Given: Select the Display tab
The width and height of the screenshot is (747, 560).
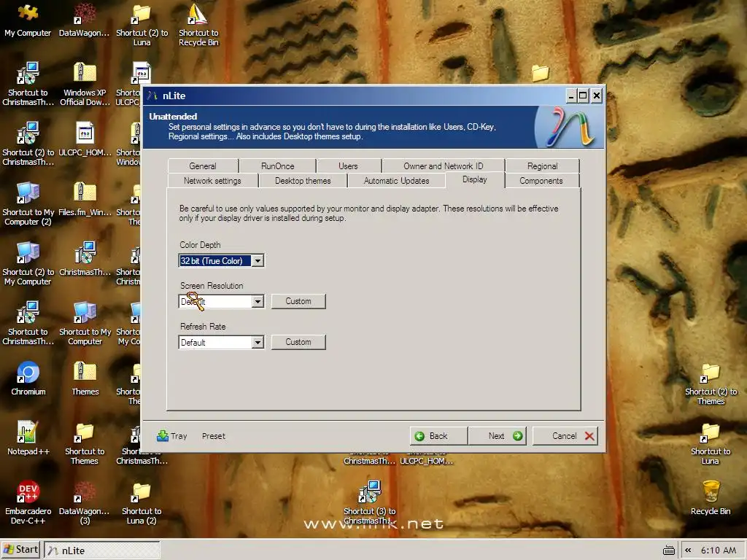Looking at the screenshot, I should click(x=474, y=179).
